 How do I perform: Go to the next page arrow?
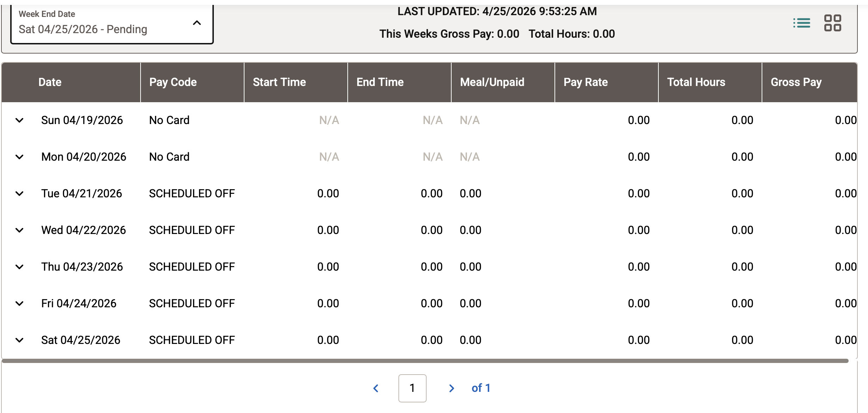click(452, 388)
